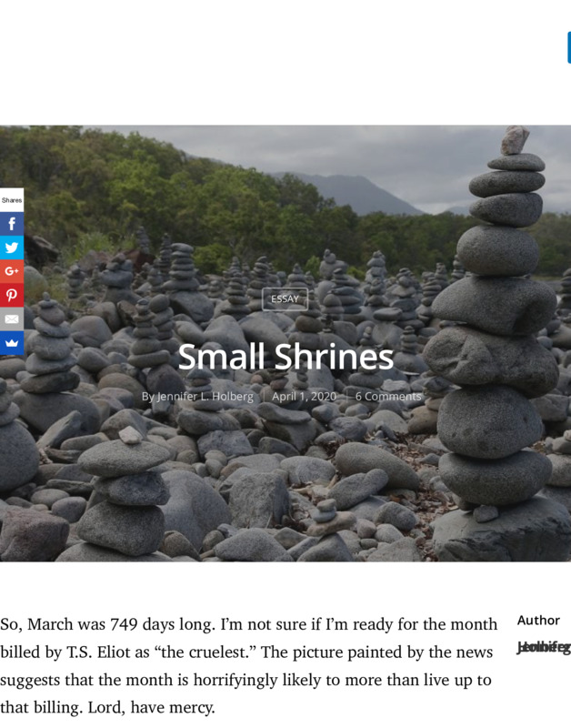
Task: Click the paragraph beginning "So, March was"
Action: 248,666
